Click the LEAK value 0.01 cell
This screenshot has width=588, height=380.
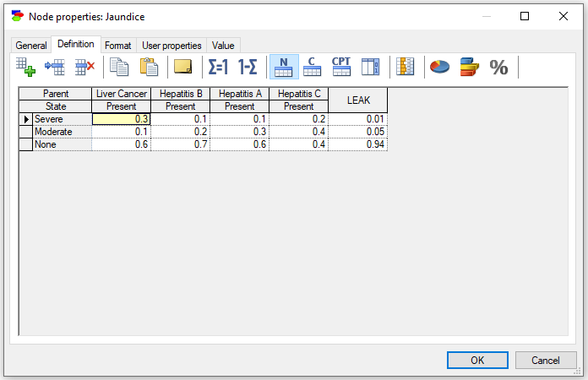358,119
